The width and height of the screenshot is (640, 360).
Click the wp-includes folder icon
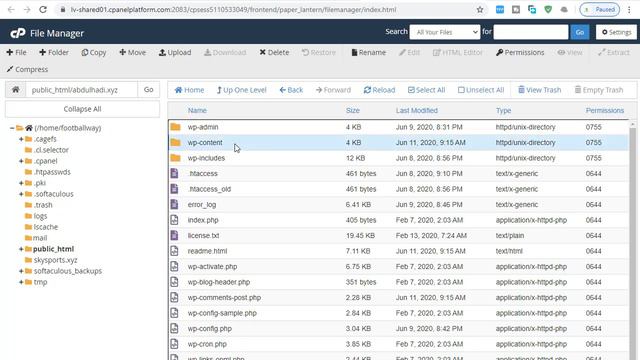tap(176, 158)
